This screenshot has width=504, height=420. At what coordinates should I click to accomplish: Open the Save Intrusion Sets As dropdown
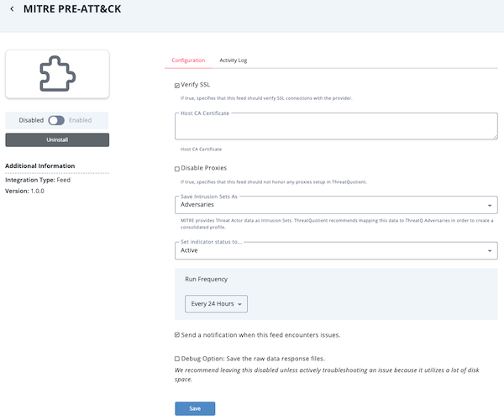[336, 205]
